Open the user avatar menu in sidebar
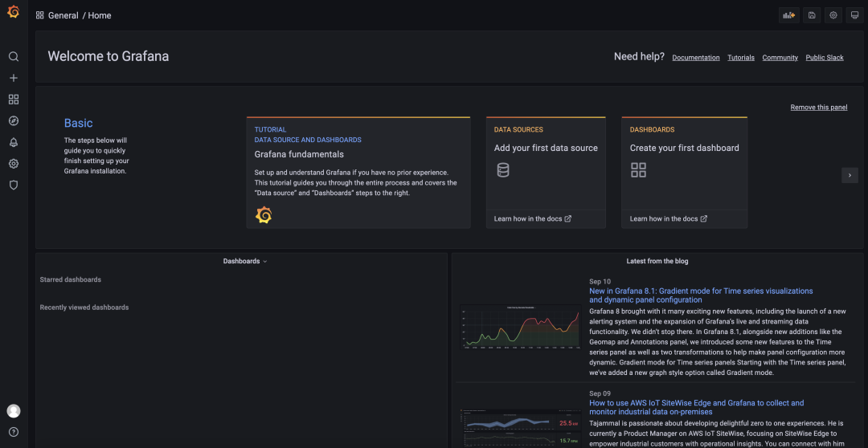Image resolution: width=868 pixels, height=448 pixels. tap(14, 411)
